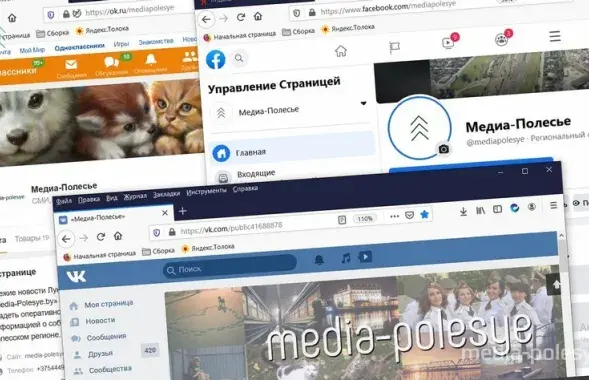
Task: Click the 110% zoom level indicator
Action: 365,219
